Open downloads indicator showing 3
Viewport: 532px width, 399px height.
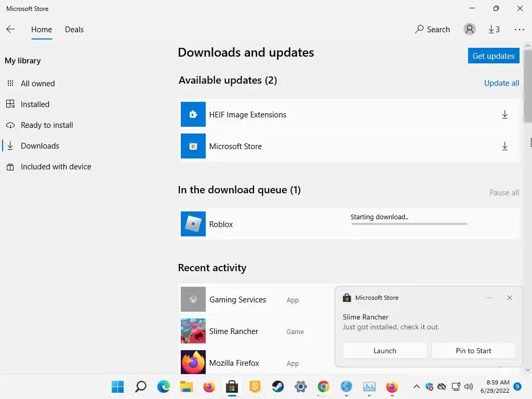click(494, 30)
